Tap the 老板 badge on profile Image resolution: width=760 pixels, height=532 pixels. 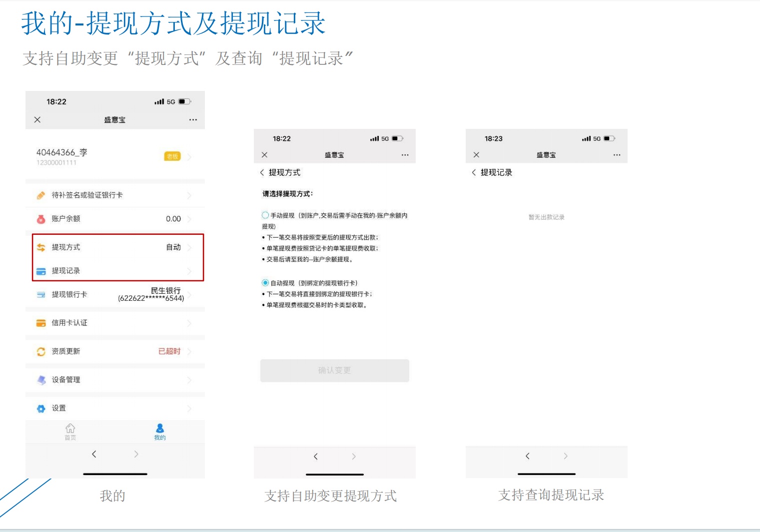click(x=172, y=156)
